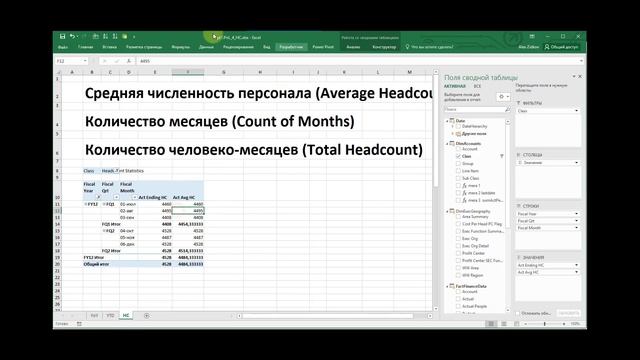Switch to Normal view icon in status bar

[x=491, y=324]
